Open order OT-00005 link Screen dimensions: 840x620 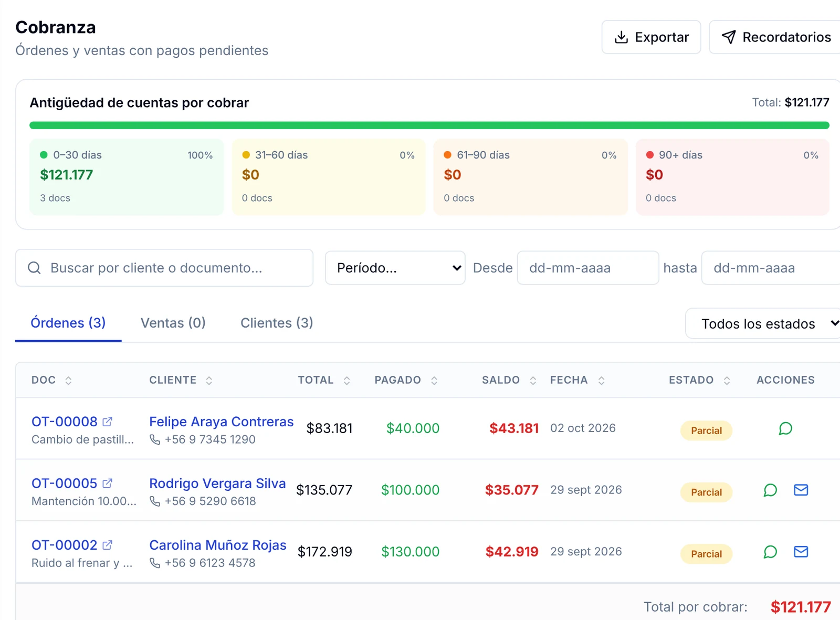(65, 484)
